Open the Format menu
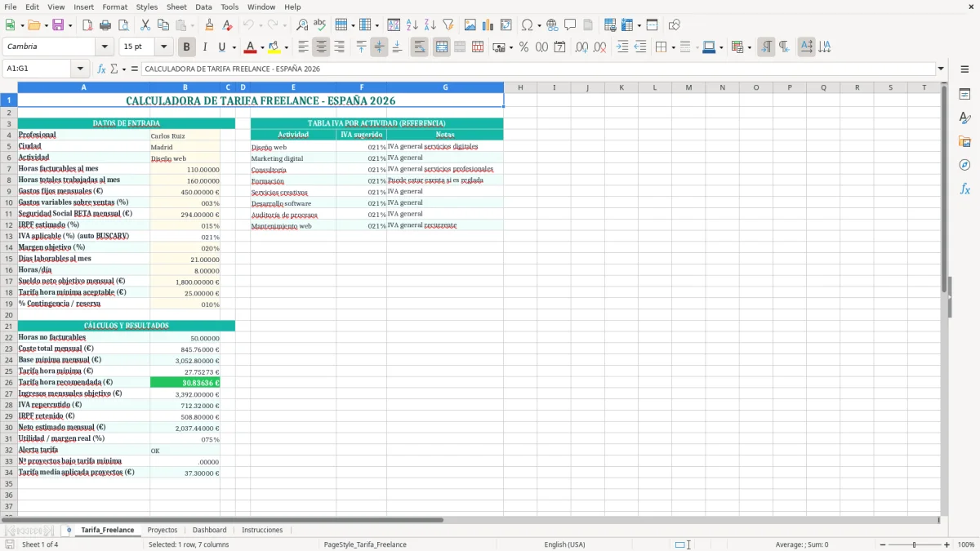Image resolution: width=980 pixels, height=551 pixels. click(x=114, y=7)
